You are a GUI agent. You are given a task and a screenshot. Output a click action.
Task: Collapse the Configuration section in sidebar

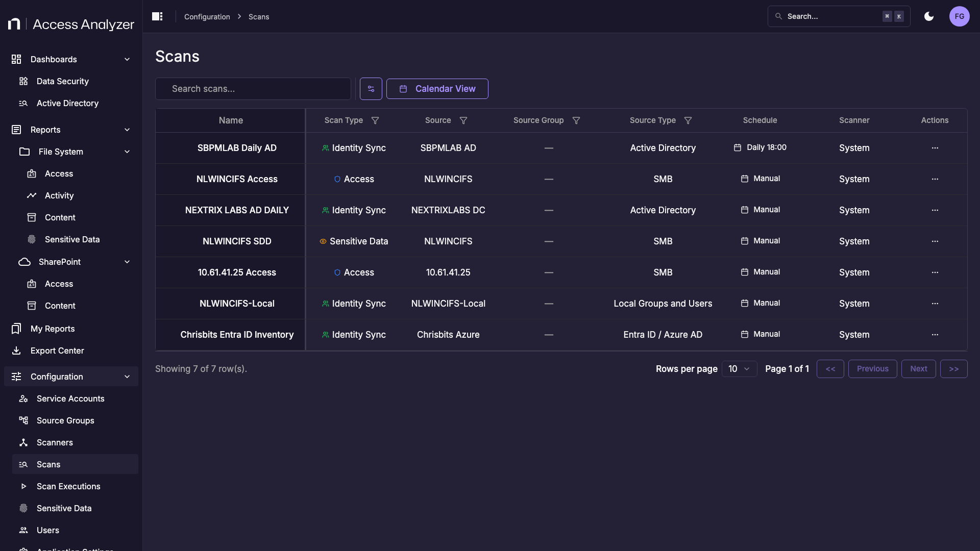pyautogui.click(x=127, y=377)
